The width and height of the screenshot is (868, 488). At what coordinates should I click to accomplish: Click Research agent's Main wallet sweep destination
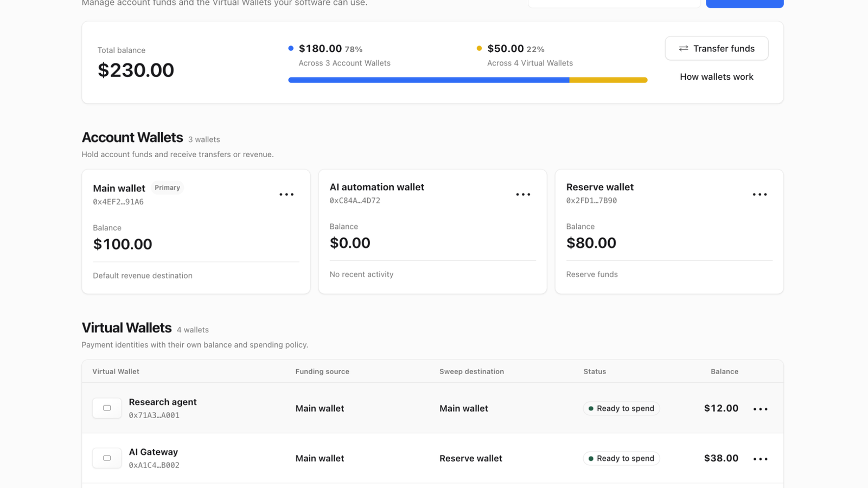coord(464,408)
